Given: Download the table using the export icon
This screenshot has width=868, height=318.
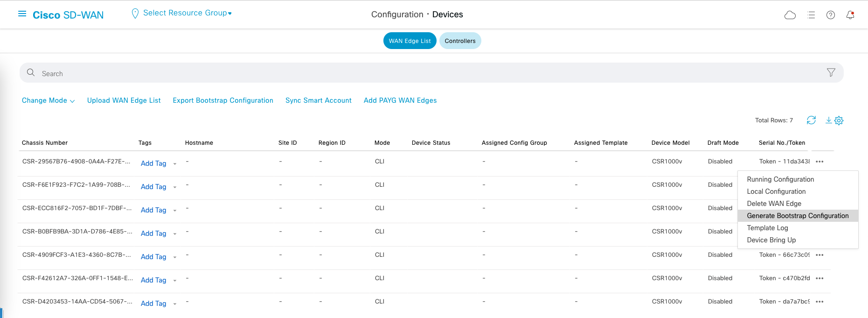Looking at the screenshot, I should (x=828, y=120).
